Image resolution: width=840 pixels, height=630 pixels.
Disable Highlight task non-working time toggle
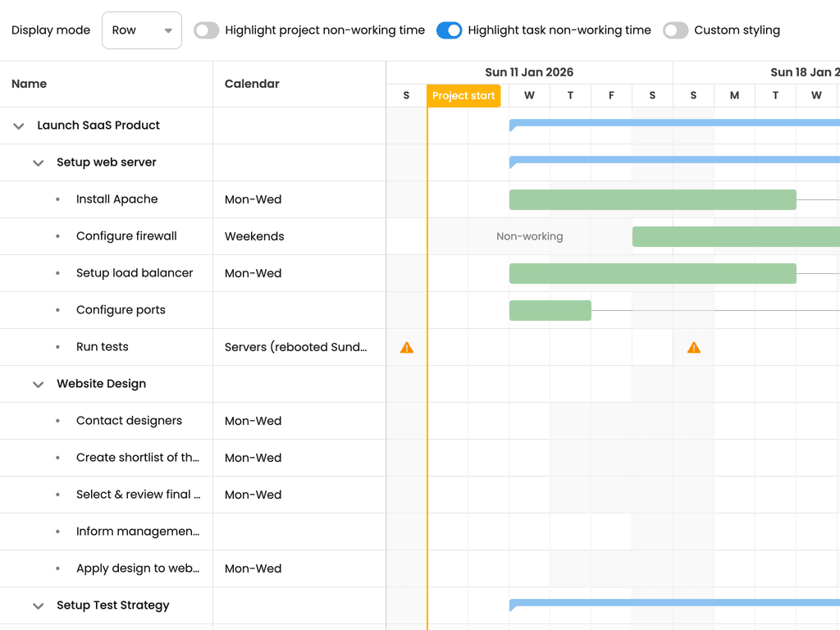449,30
